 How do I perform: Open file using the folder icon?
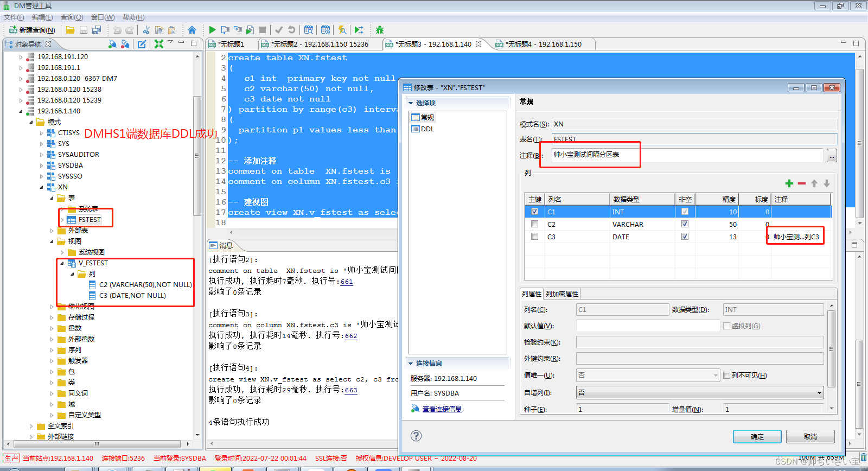pyautogui.click(x=71, y=30)
